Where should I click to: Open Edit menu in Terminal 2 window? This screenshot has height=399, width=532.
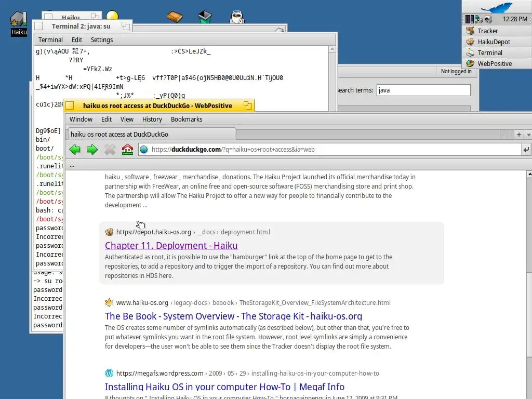click(77, 39)
